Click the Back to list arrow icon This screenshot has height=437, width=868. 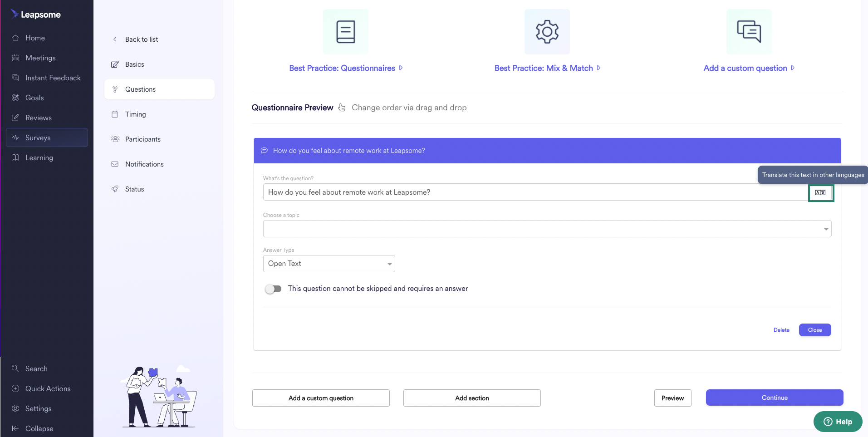pos(115,39)
